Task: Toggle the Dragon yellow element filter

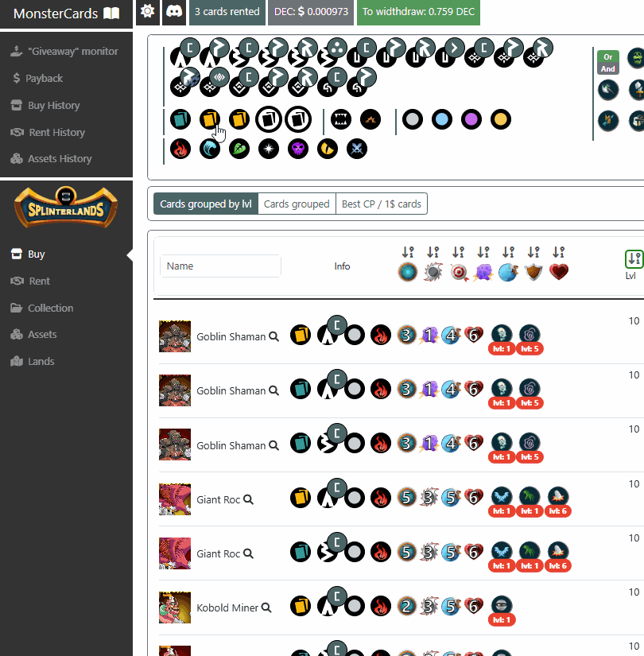Action: [328, 149]
